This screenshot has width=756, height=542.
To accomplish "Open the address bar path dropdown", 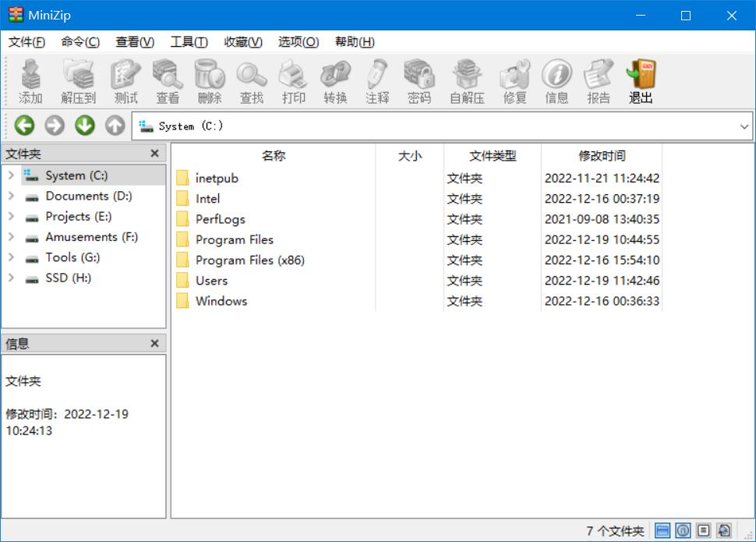I will [x=744, y=126].
